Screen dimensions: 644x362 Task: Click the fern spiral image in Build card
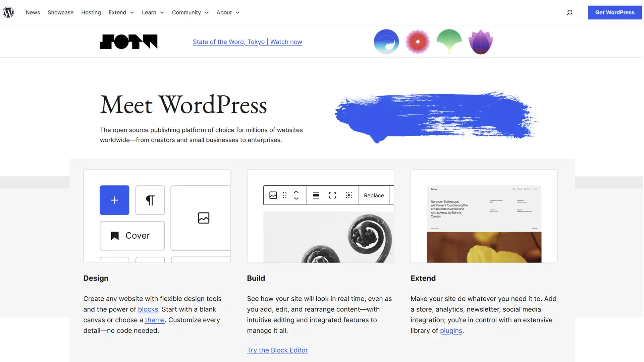click(x=329, y=237)
